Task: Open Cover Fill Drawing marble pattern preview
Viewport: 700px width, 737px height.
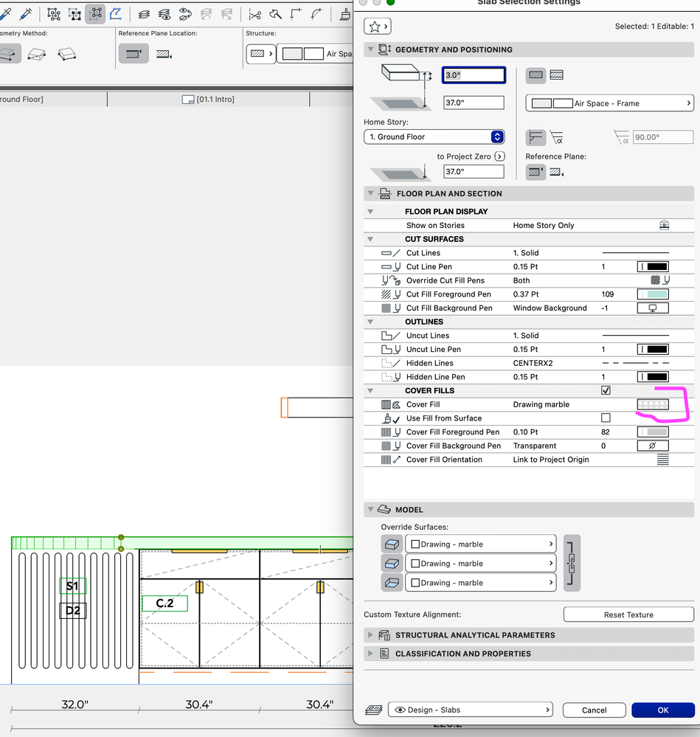Action: tap(653, 404)
